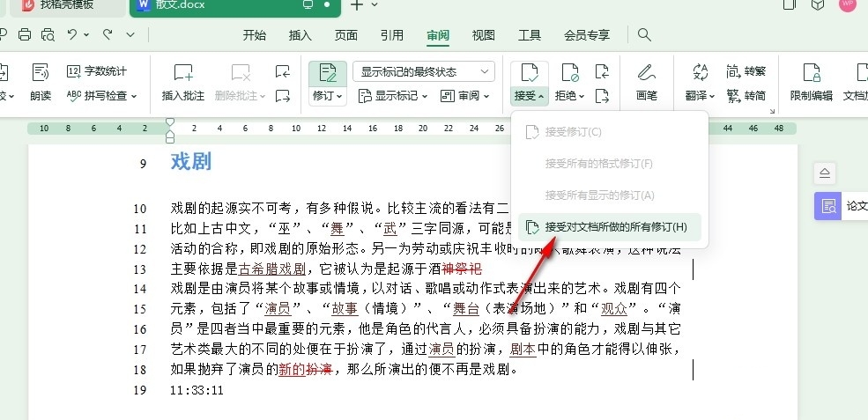Click the 朗读 read-aloud icon
The width and height of the screenshot is (868, 420).
pyautogui.click(x=41, y=72)
